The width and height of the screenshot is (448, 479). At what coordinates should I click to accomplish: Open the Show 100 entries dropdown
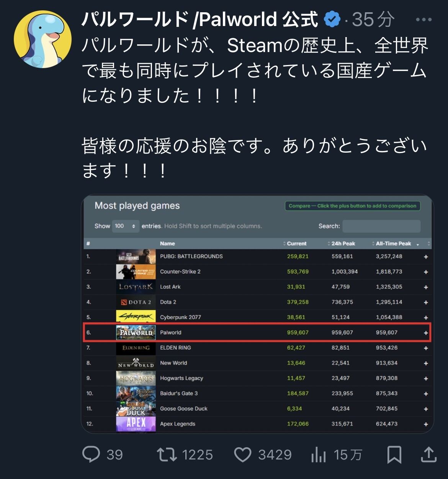[125, 226]
